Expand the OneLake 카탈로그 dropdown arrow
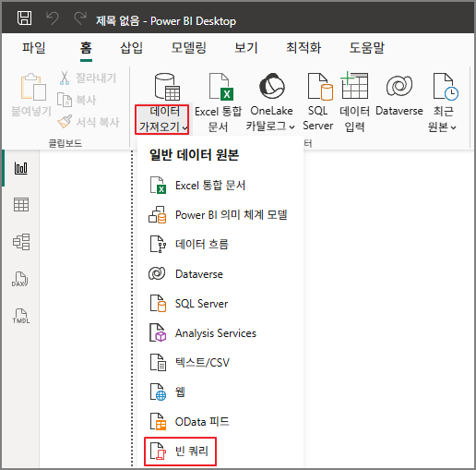The image size is (476, 470). 292,127
